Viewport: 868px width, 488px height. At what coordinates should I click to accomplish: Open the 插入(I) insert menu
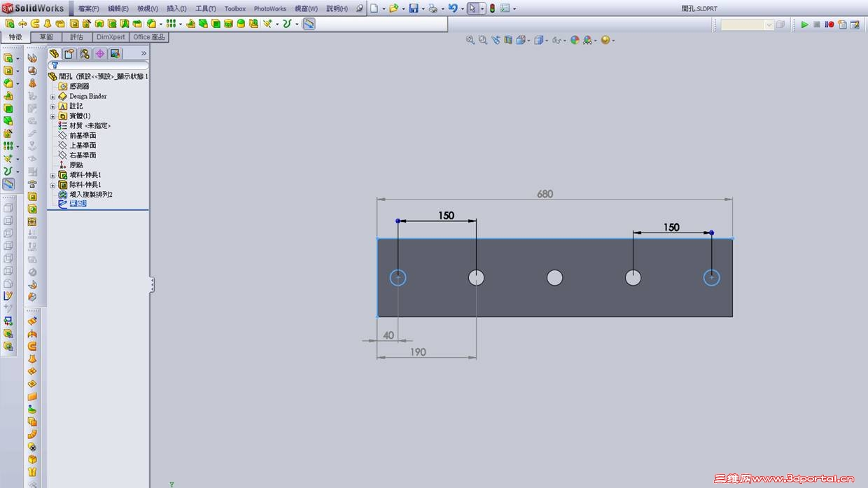point(176,8)
